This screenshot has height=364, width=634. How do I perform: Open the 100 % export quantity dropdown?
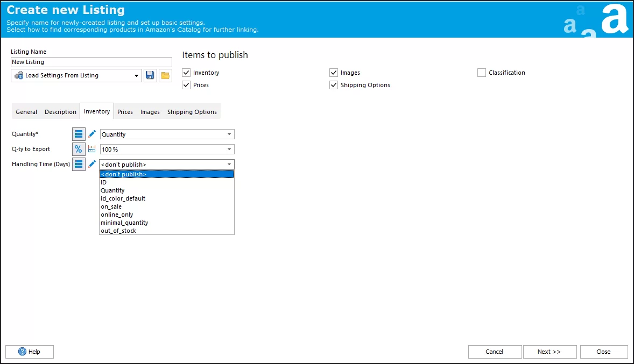(x=229, y=149)
